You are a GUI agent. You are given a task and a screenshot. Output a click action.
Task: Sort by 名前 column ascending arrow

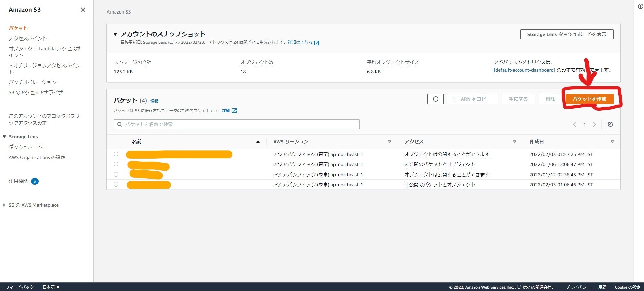click(258, 142)
